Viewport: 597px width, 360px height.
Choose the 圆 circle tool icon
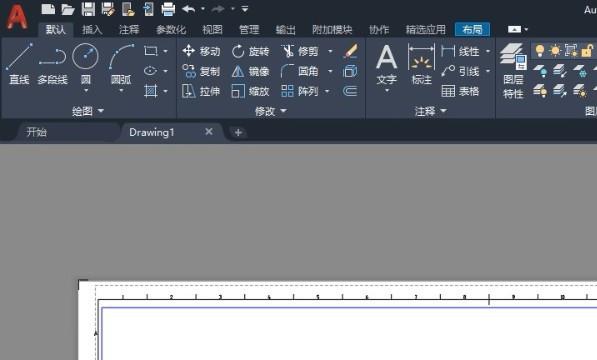pos(85,56)
